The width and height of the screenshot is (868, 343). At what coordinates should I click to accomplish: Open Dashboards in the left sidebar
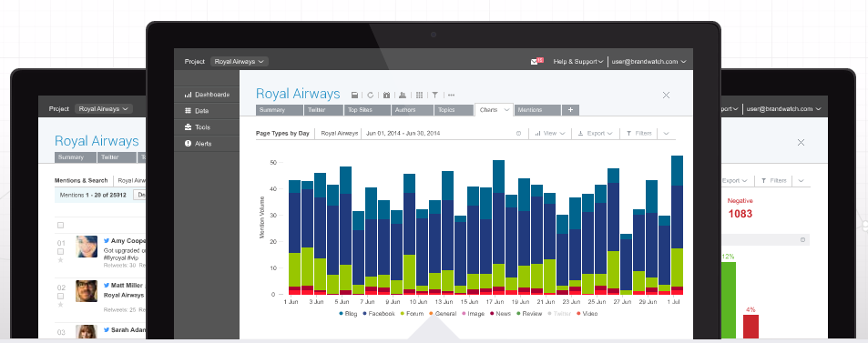click(207, 95)
